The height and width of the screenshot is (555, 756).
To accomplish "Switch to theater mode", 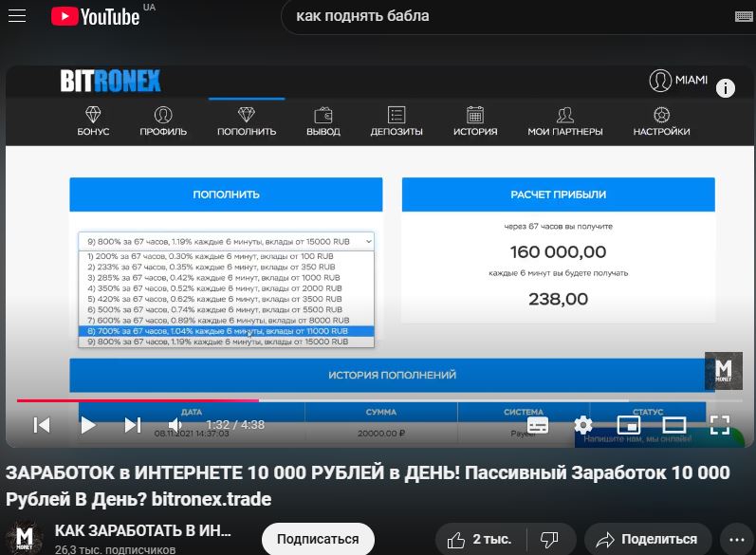I will point(674,425).
